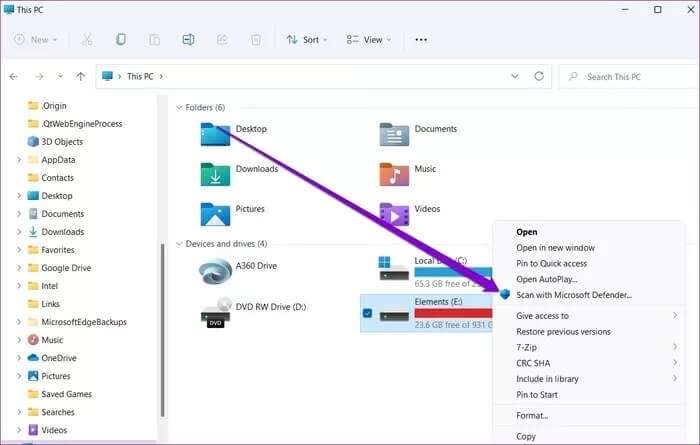Click the Local Disk (C:) blue usage bar
This screenshot has height=445, width=700.
point(453,272)
